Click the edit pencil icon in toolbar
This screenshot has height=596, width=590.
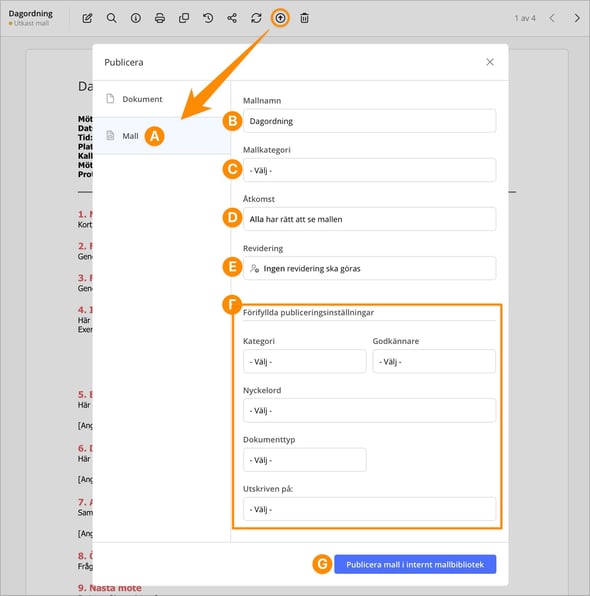[87, 18]
